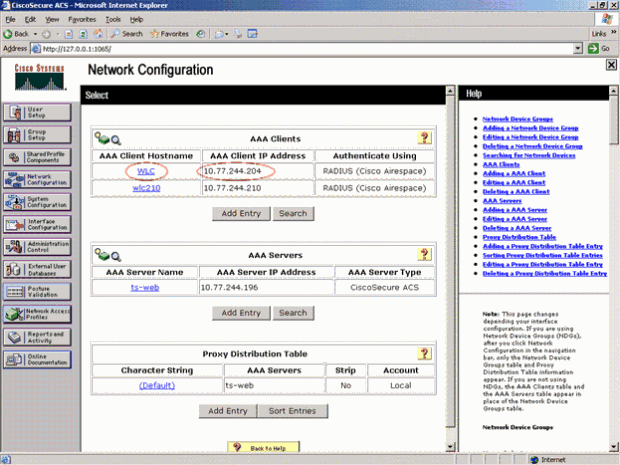
Task: Open the Back button history dropdown arrow
Action: (x=35, y=34)
